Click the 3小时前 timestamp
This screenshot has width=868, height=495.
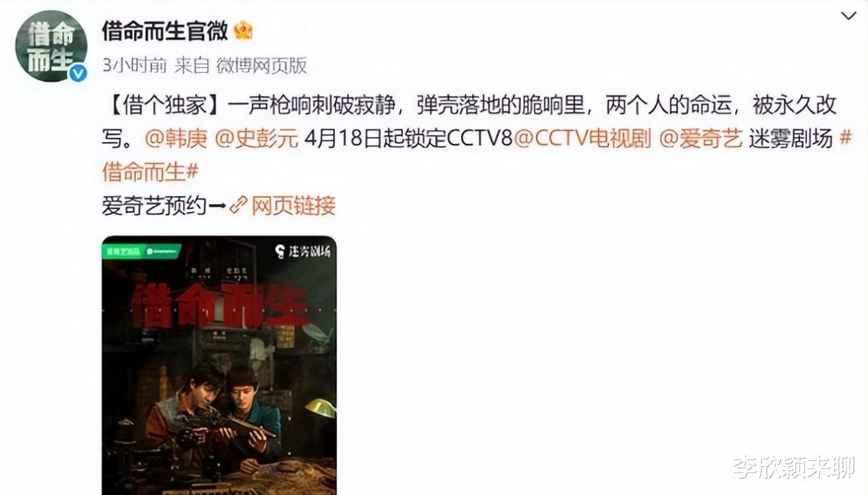point(134,65)
